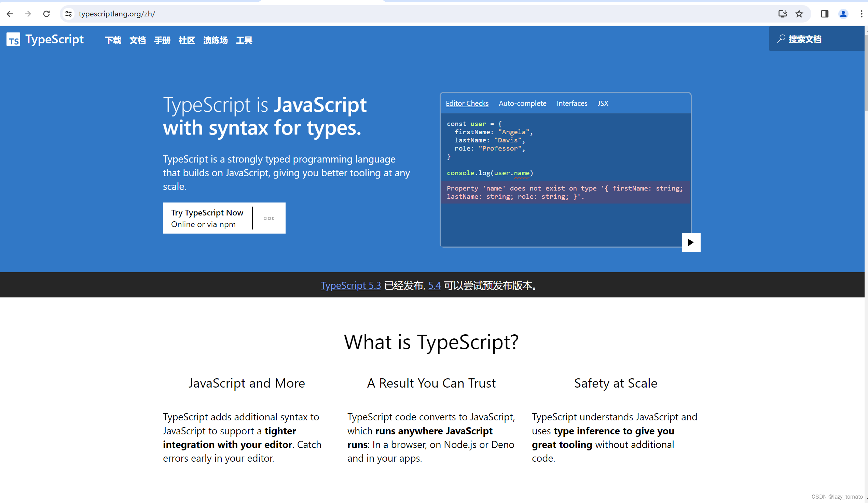This screenshot has width=868, height=503.
Task: Open the browser side panel
Action: [x=825, y=14]
